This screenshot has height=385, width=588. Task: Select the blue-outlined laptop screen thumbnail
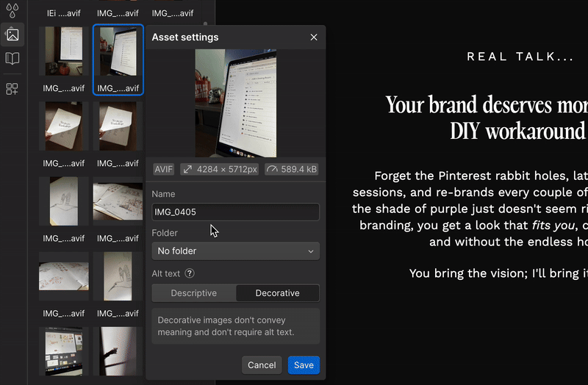click(118, 51)
